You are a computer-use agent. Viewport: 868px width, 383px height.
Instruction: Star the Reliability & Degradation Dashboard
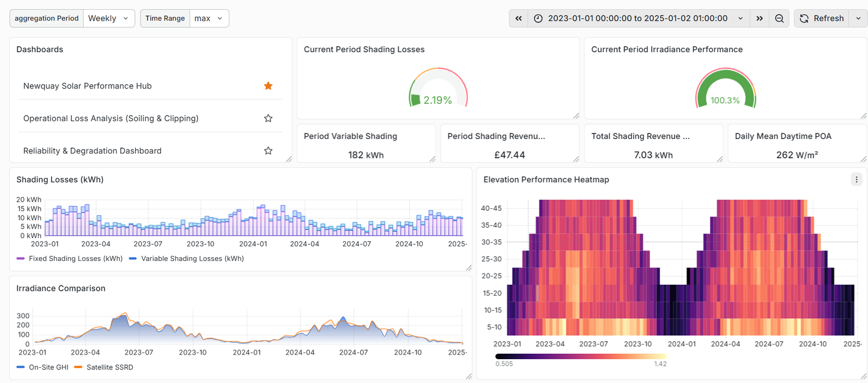268,151
